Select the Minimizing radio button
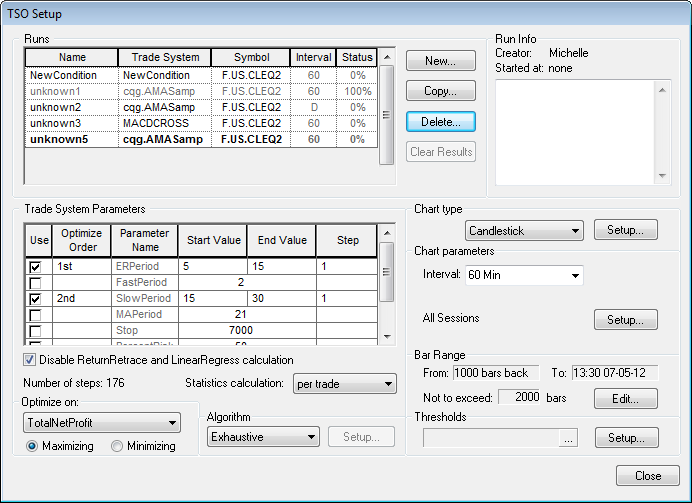Screen dimensions: 692x503 (x=118, y=446)
